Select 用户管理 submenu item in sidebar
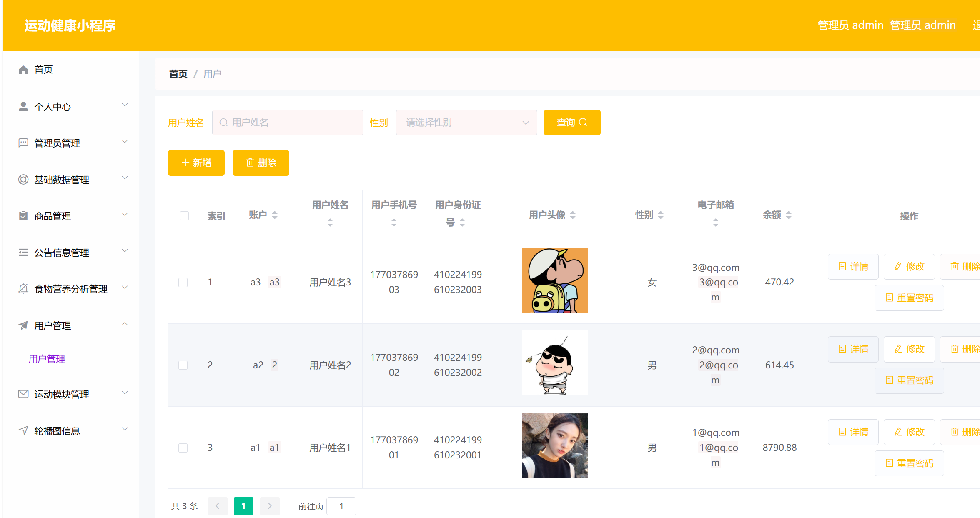 [46, 359]
